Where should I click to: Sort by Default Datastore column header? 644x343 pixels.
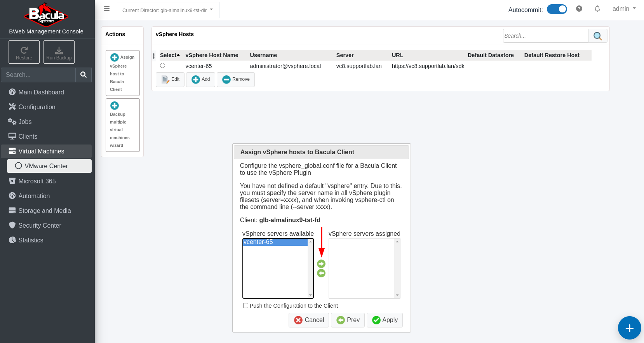[491, 55]
